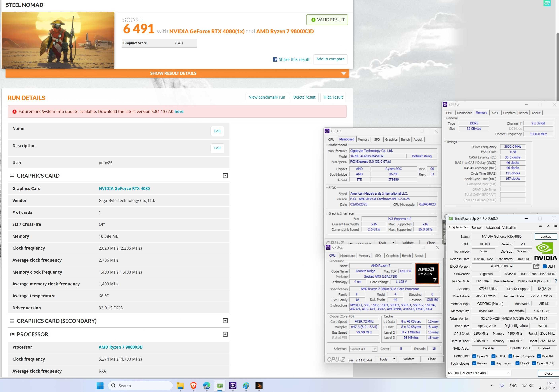
Task: Open the GPU-Z hamburger menu
Action: (556, 226)
